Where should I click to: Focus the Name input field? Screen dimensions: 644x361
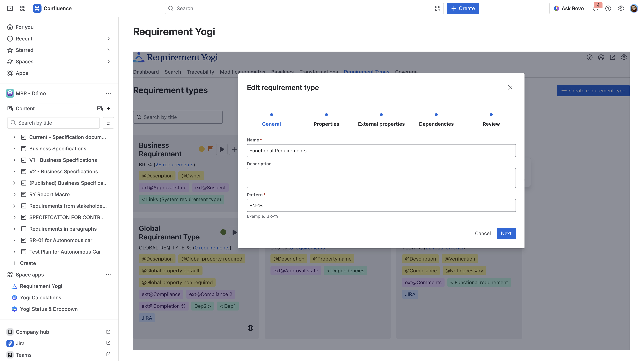click(x=381, y=151)
